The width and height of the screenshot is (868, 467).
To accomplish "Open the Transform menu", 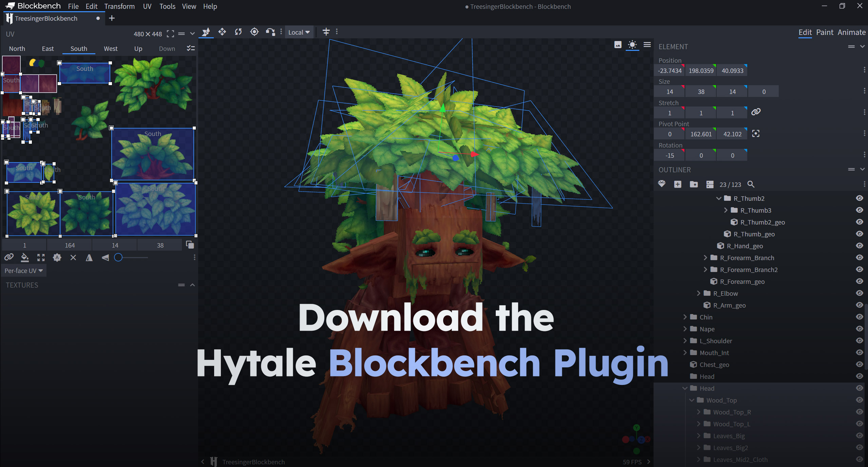I will click(119, 6).
